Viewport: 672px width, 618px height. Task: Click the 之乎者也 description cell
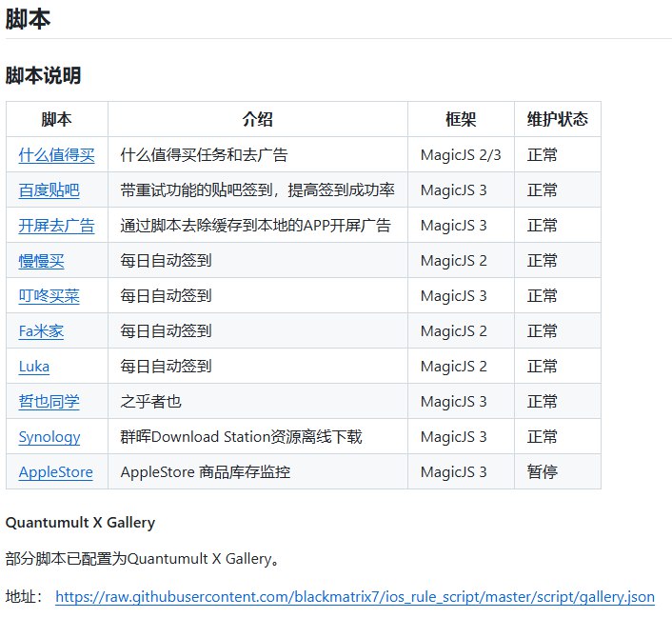click(x=150, y=401)
